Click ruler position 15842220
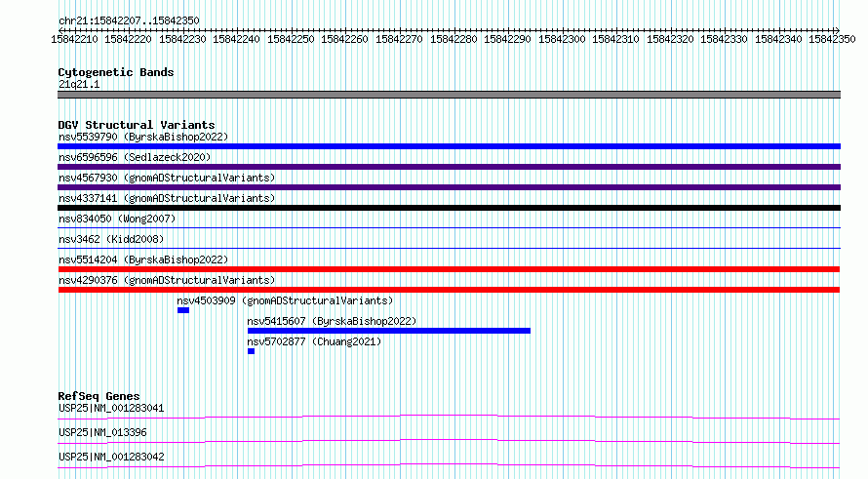This screenshot has width=868, height=479. tap(128, 39)
